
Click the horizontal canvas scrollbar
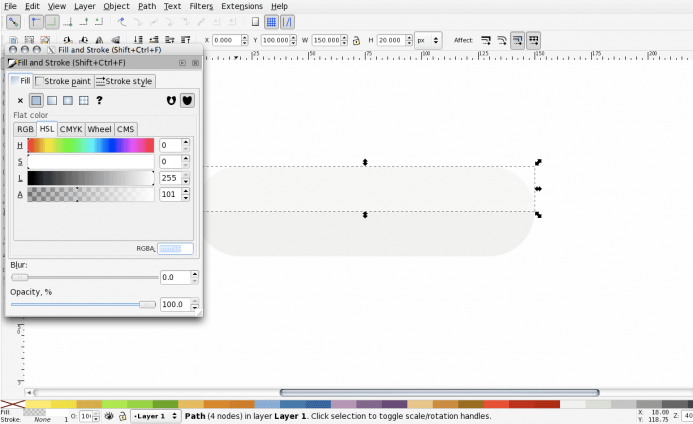pyautogui.click(x=440, y=393)
